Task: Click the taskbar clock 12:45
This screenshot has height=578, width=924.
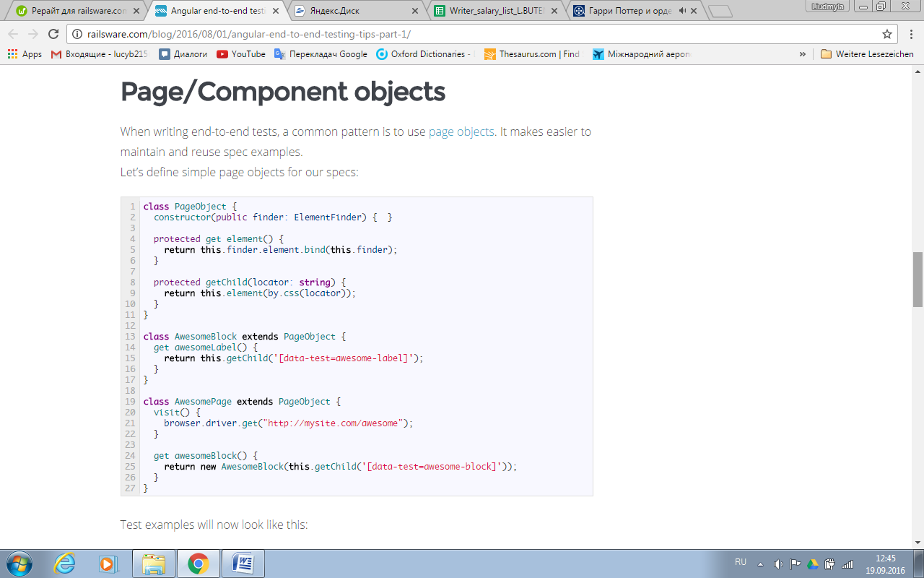Action: (x=885, y=558)
